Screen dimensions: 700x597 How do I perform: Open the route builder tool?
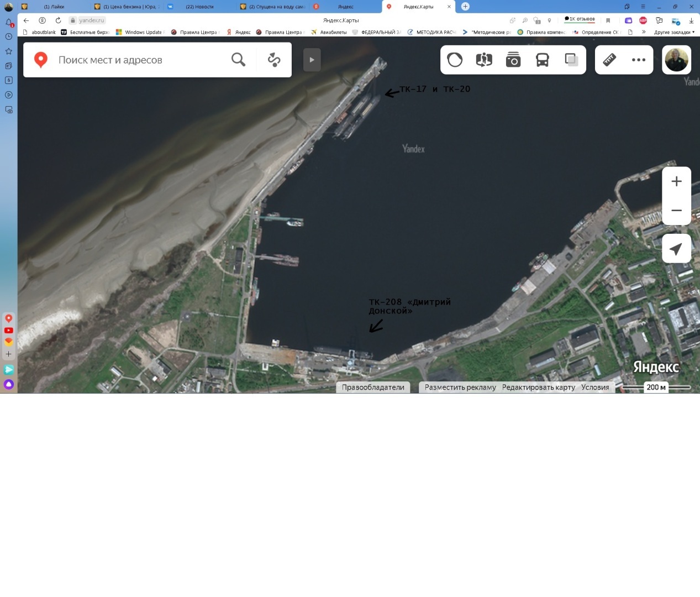tap(274, 60)
